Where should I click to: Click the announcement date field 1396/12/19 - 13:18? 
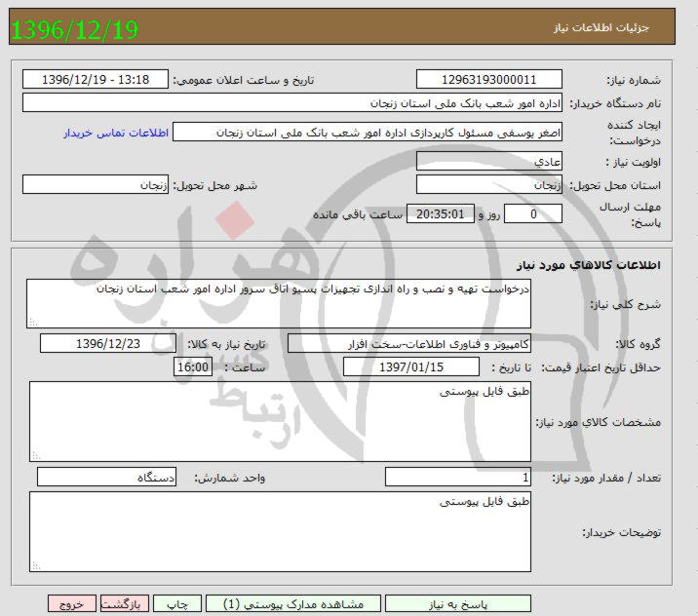pos(96,80)
